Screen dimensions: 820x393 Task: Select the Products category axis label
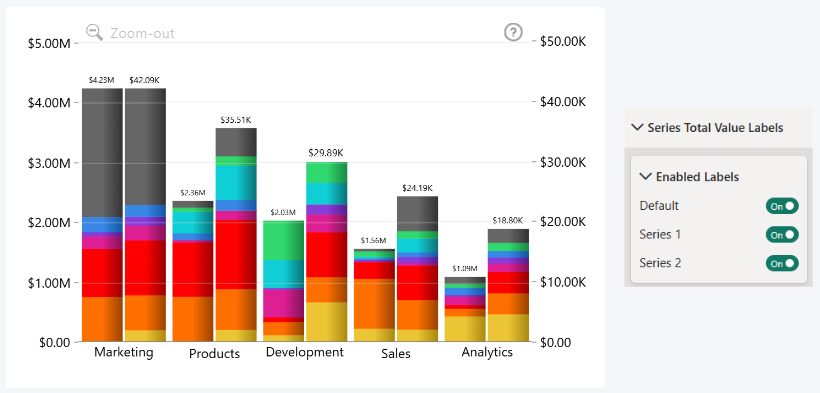214,354
